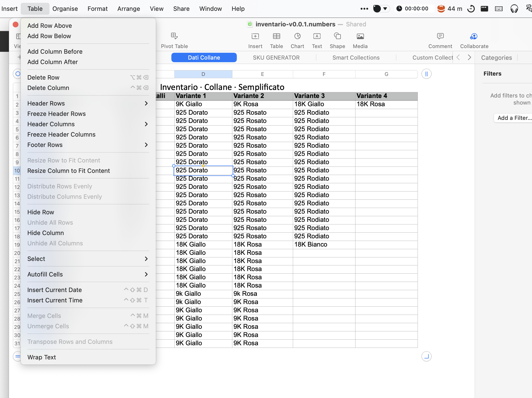Open the Comment toolbar icon
Image resolution: width=532 pixels, height=398 pixels.
[x=440, y=36]
